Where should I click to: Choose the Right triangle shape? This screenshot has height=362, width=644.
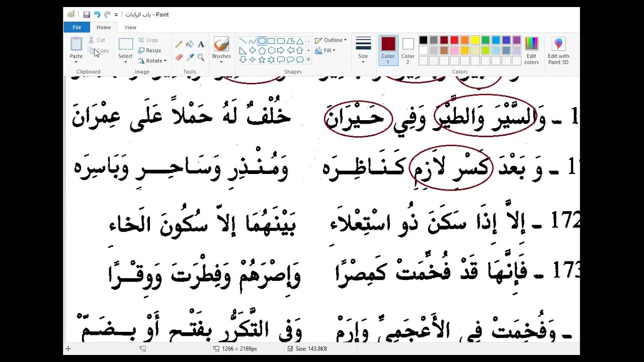click(243, 50)
